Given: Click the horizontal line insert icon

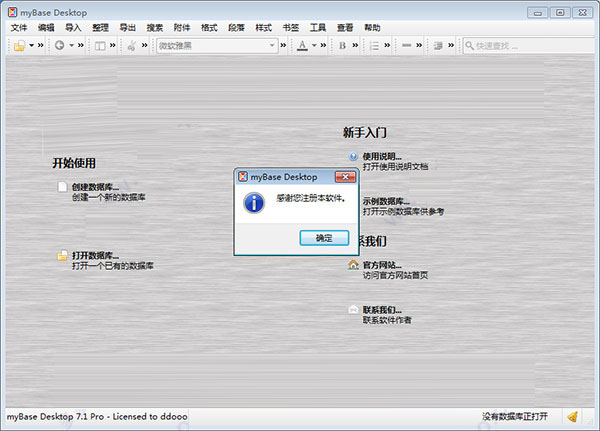Looking at the screenshot, I should [x=406, y=46].
